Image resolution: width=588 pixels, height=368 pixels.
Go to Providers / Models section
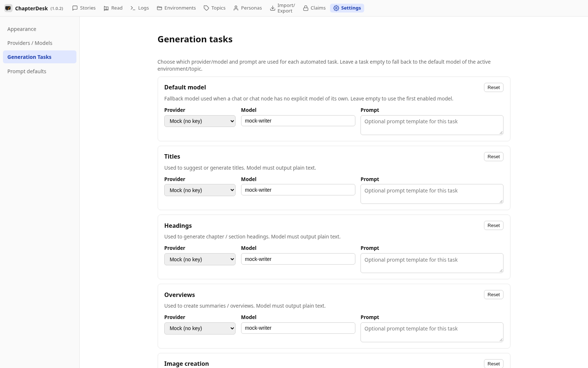[40, 43]
